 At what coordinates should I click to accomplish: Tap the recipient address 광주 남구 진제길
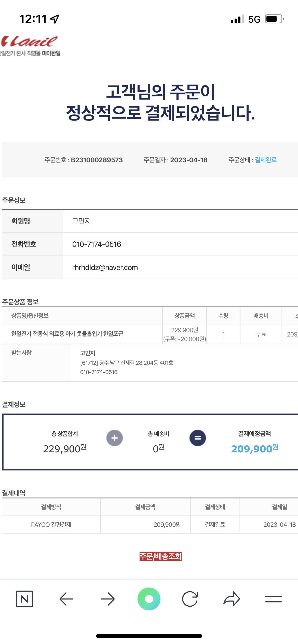[x=127, y=363]
